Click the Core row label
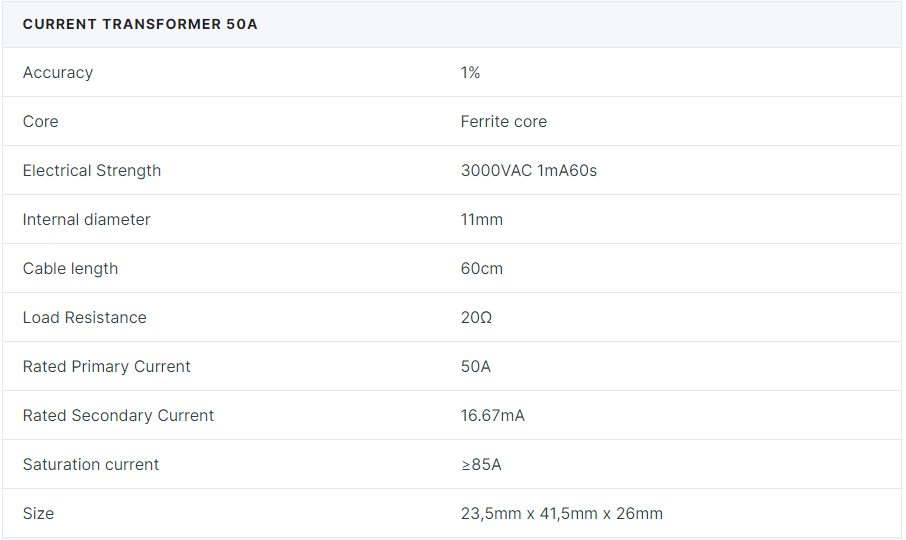 point(41,122)
